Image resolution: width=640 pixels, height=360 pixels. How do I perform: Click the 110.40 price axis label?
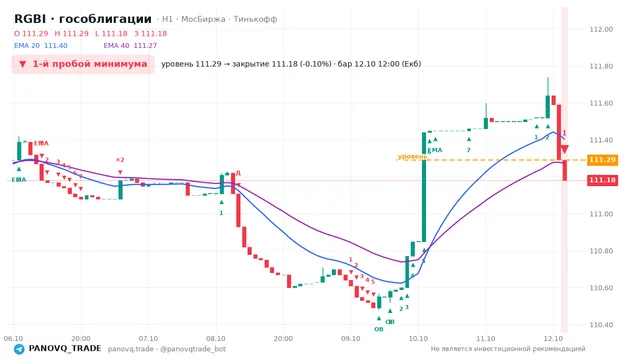[601, 325]
